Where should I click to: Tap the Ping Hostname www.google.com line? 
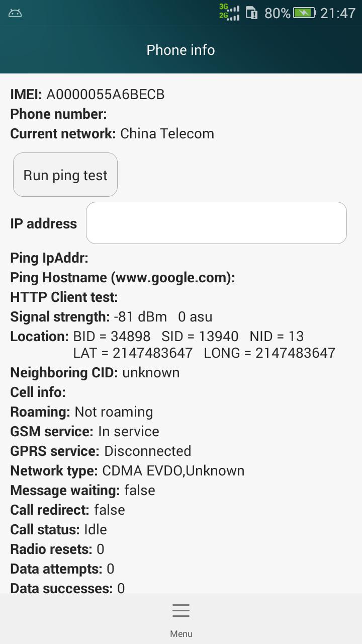pyautogui.click(x=123, y=277)
